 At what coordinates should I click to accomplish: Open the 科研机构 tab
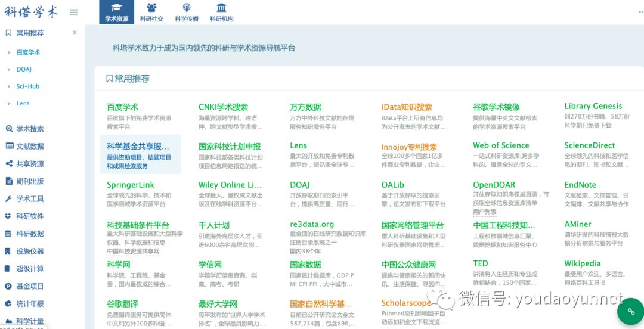click(x=221, y=13)
